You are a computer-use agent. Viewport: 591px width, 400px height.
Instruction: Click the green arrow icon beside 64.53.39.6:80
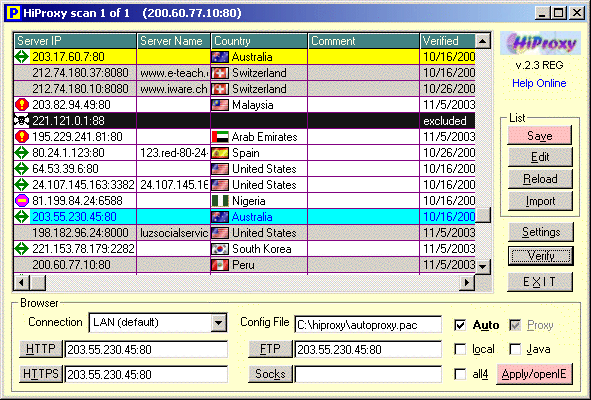coord(22,169)
